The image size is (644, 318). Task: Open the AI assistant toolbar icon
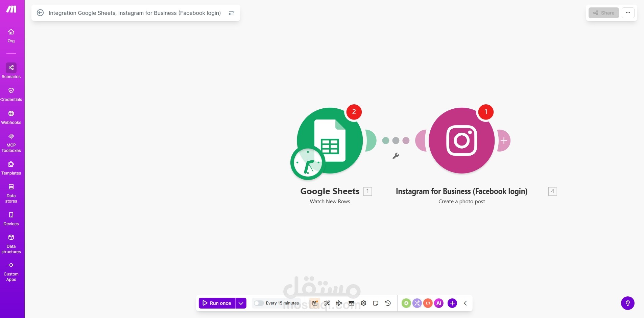point(439,303)
